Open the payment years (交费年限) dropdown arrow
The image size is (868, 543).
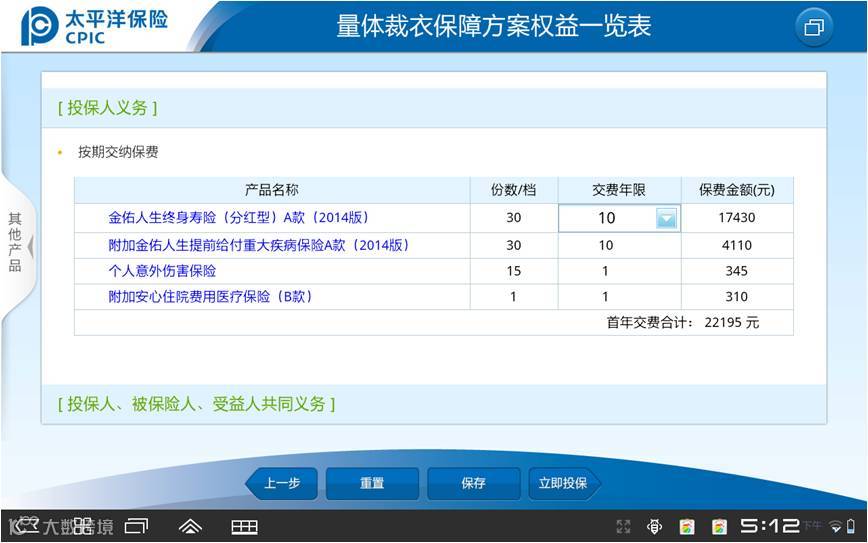(666, 218)
